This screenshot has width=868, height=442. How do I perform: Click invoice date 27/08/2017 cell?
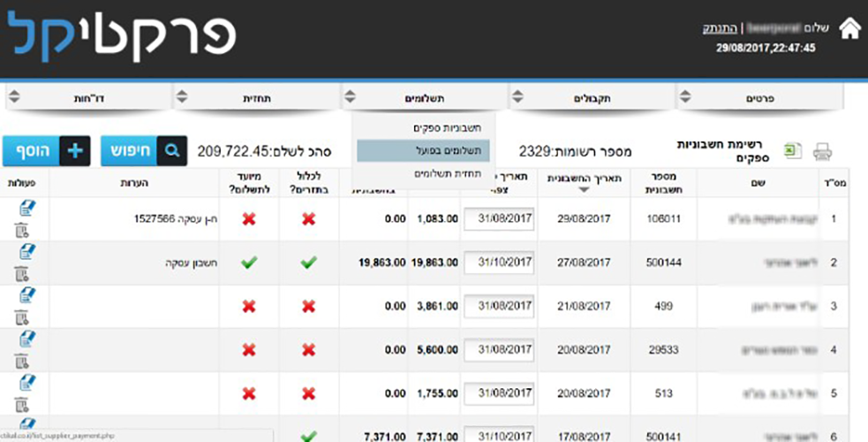584,263
